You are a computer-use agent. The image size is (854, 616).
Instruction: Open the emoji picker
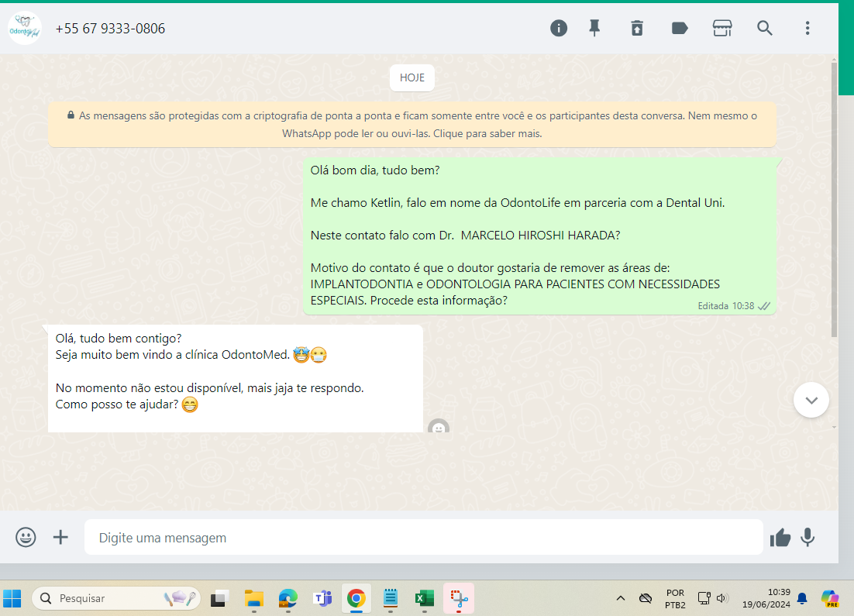(x=26, y=538)
